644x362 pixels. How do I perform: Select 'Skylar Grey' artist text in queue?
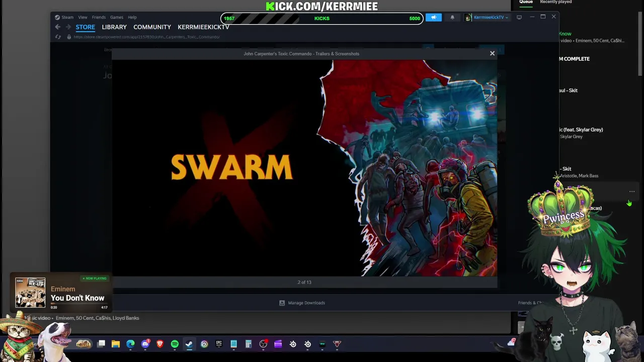pyautogui.click(x=571, y=137)
